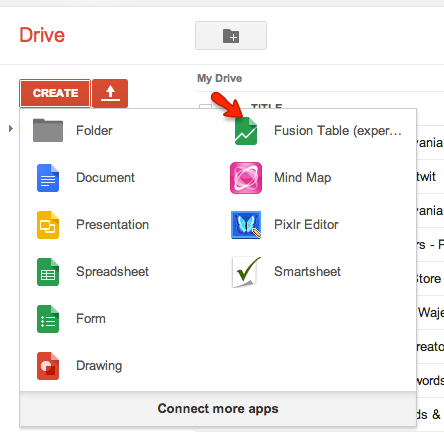The image size is (444, 435).
Task: Click the Fusion Table chart icon
Action: click(x=246, y=131)
